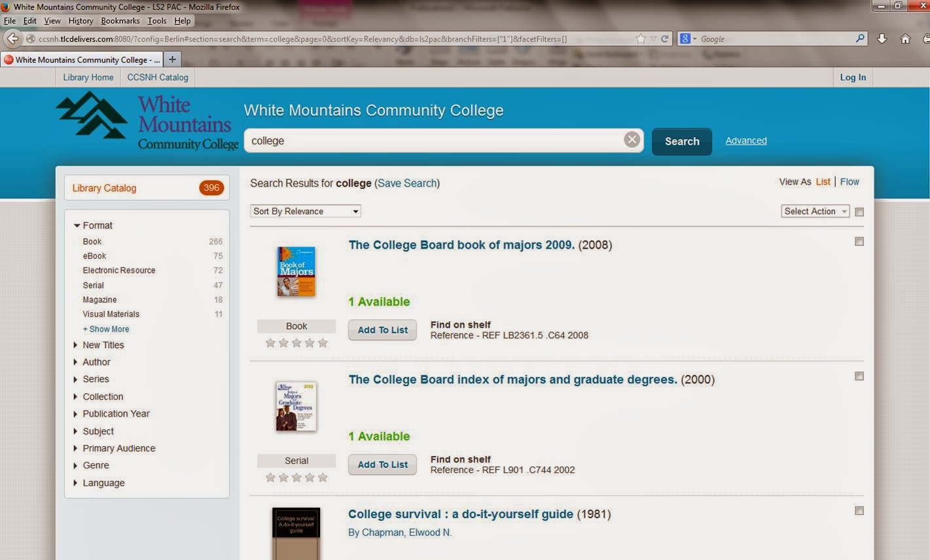Click the blue Search button
Screen dimensions: 930x560
(682, 141)
